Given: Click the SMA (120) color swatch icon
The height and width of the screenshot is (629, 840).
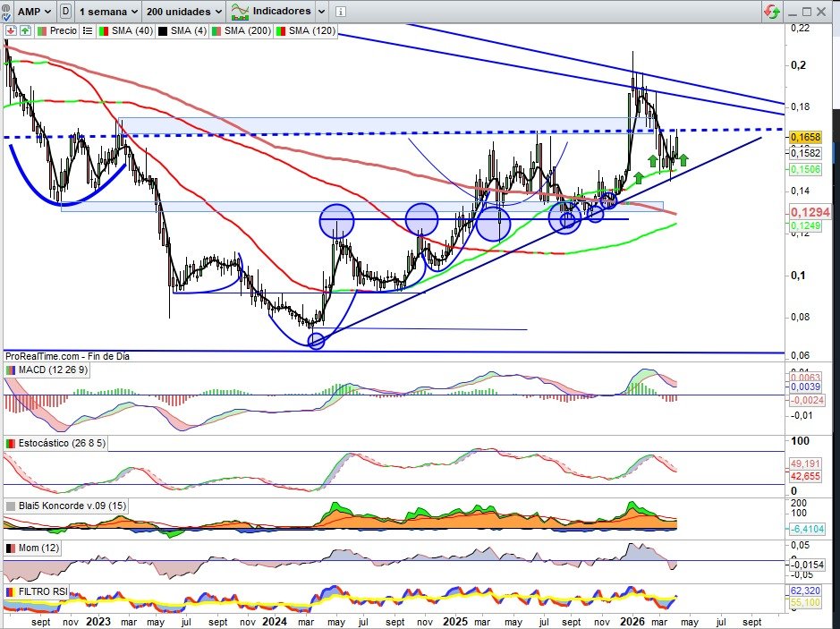Looking at the screenshot, I should [281, 31].
